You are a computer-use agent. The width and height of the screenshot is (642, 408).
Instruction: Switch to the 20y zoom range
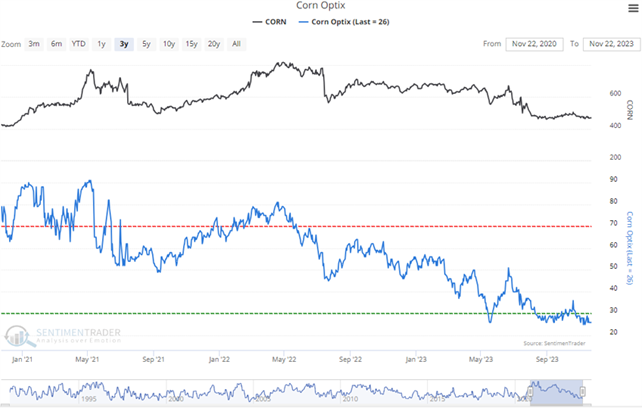(214, 44)
